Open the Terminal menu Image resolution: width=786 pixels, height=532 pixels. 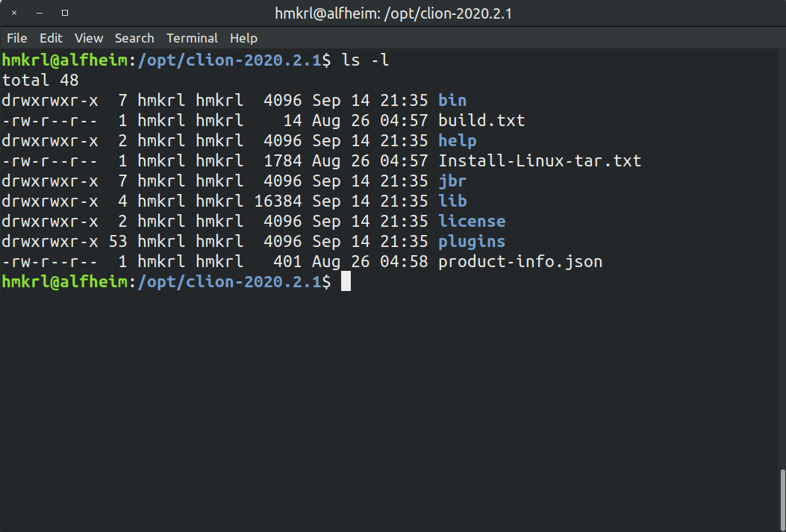(x=192, y=38)
